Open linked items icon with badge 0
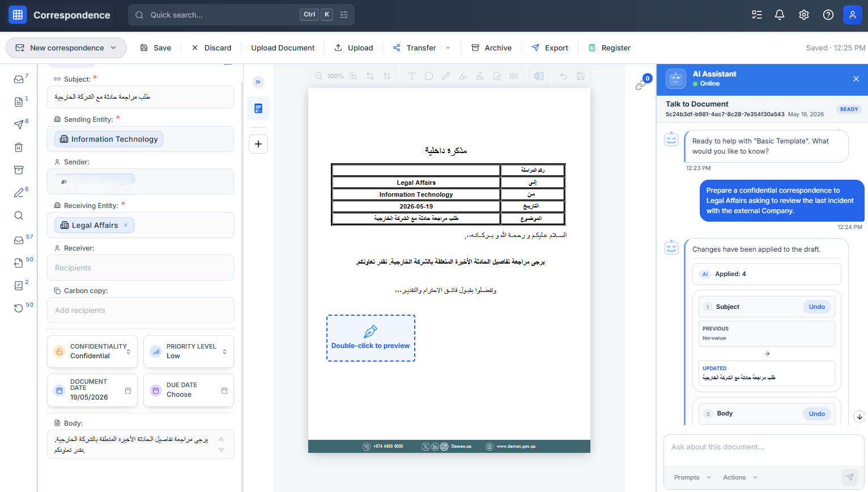The image size is (868, 492). coord(641,84)
